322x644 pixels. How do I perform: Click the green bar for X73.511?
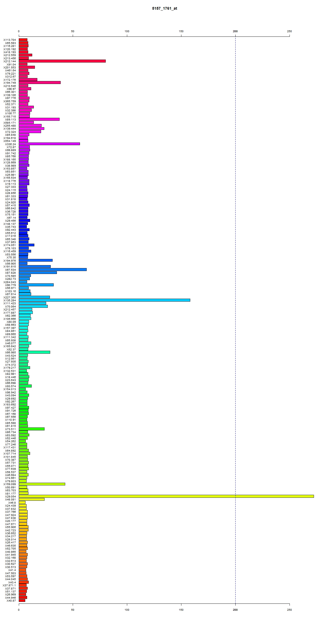click(32, 429)
